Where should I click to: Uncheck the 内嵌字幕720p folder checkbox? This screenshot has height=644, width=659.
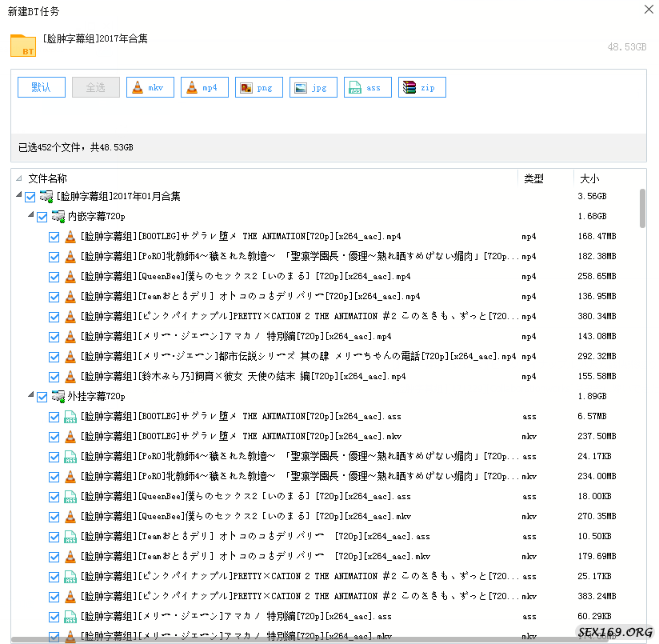[42, 217]
